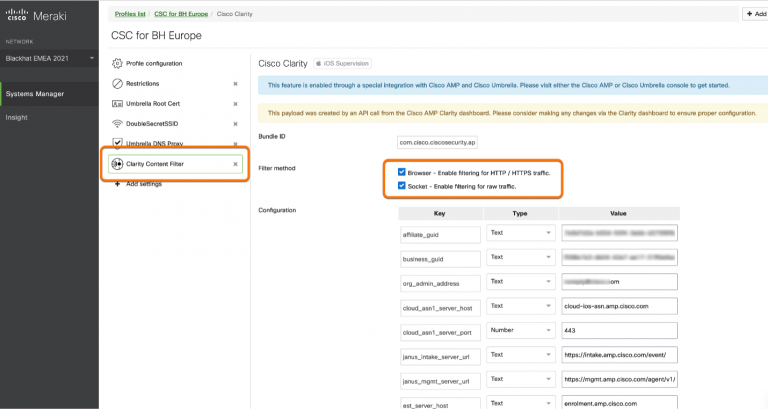768x411 pixels.
Task: Click the Umbrella DNS Proxy checkmark icon
Action: (x=117, y=144)
